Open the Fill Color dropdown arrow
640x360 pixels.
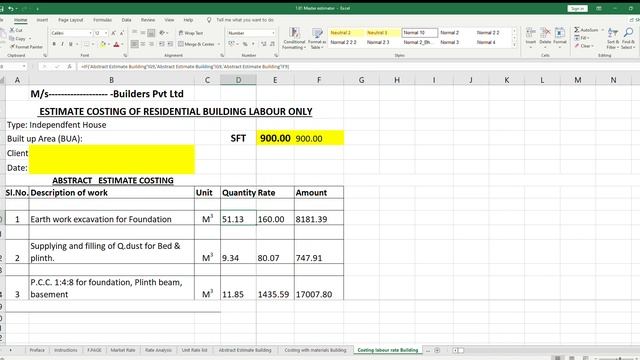tap(109, 44)
